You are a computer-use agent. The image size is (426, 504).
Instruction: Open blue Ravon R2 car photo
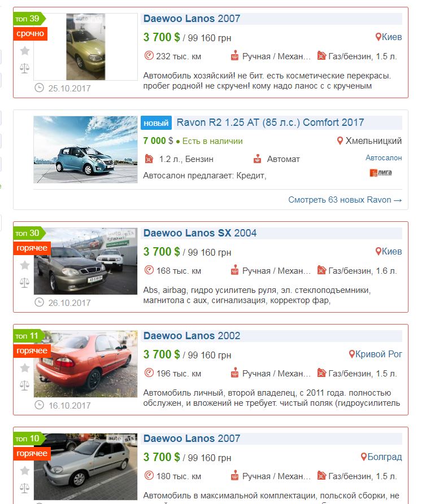(x=85, y=150)
